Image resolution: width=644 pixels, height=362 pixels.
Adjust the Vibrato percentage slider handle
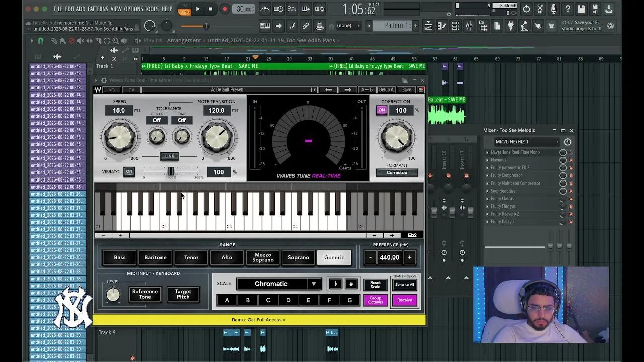tap(171, 172)
